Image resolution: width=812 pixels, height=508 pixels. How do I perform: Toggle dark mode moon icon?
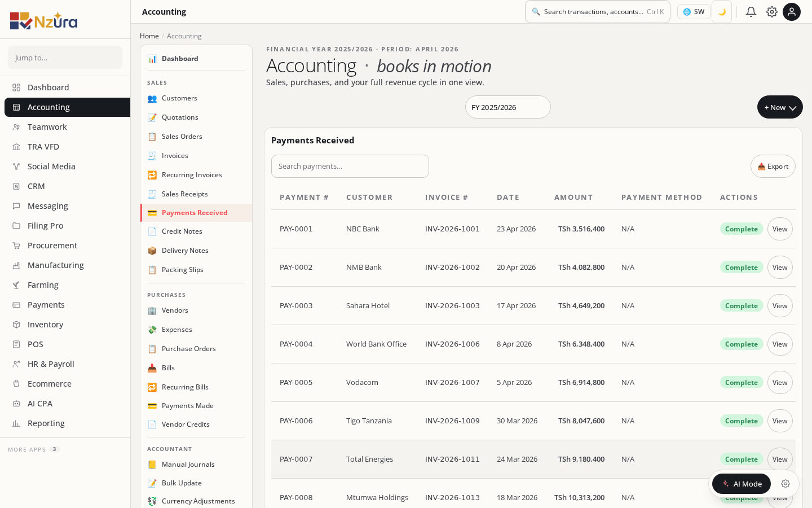[x=722, y=12]
